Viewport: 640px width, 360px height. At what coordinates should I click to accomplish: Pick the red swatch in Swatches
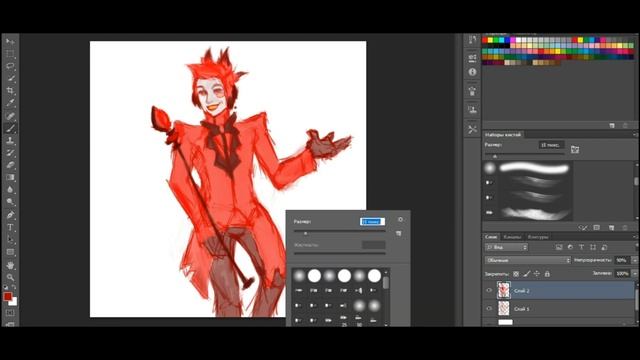485,40
